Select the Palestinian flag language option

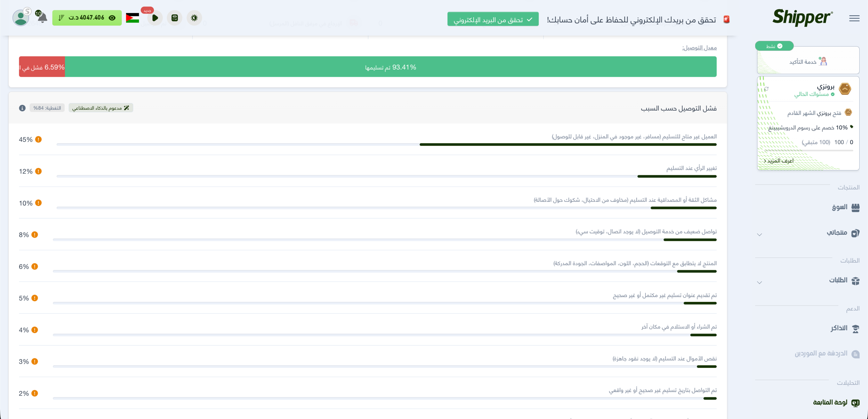coord(132,18)
